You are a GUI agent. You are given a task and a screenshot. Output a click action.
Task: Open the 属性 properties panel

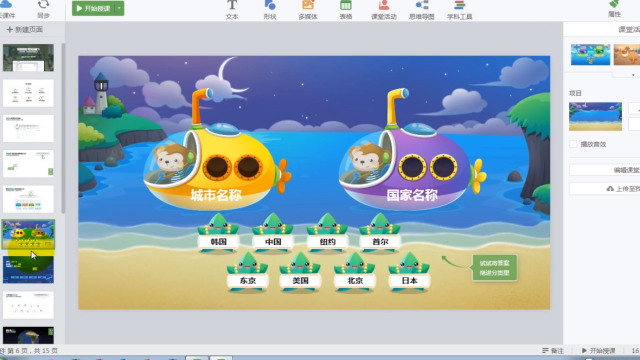(614, 8)
